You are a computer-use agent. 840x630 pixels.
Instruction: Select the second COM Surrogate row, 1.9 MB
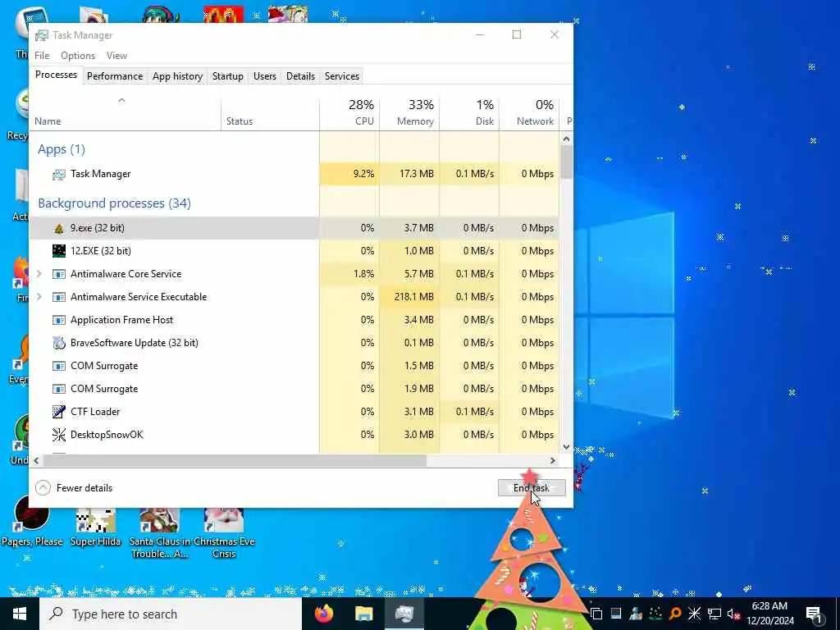(294, 389)
